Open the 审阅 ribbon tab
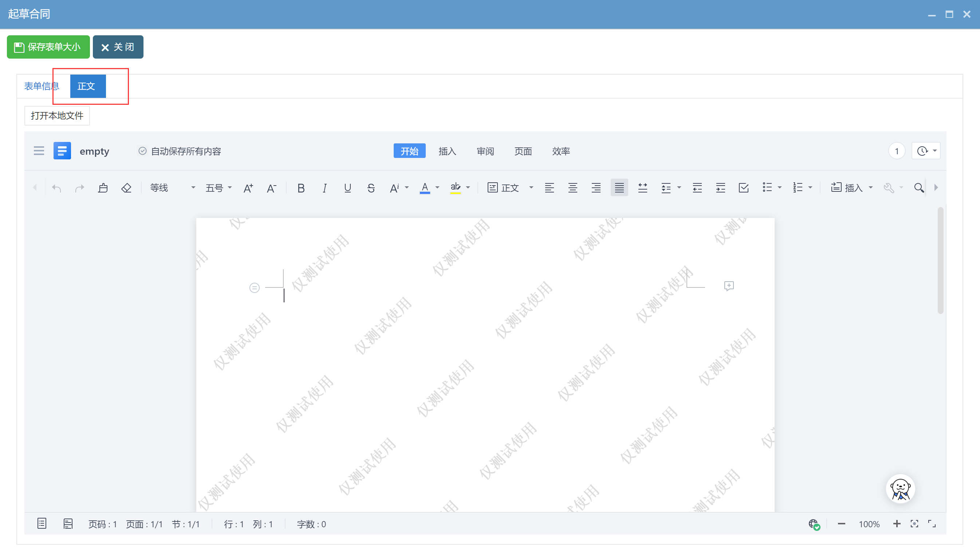Image resolution: width=980 pixels, height=560 pixels. [485, 151]
